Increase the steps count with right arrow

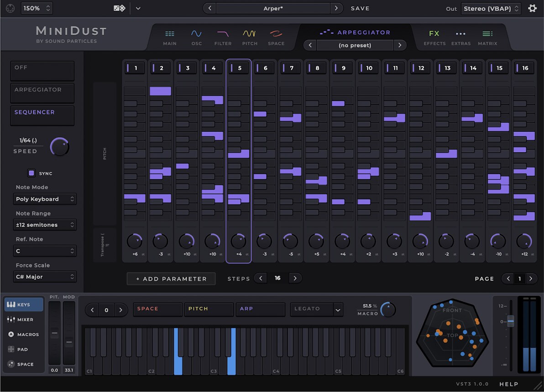point(295,278)
